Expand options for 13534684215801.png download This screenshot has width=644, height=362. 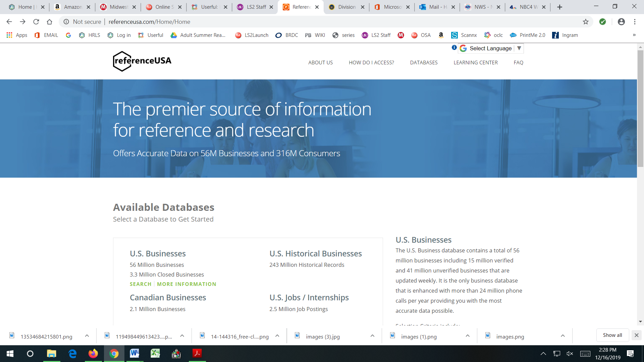tap(87, 336)
